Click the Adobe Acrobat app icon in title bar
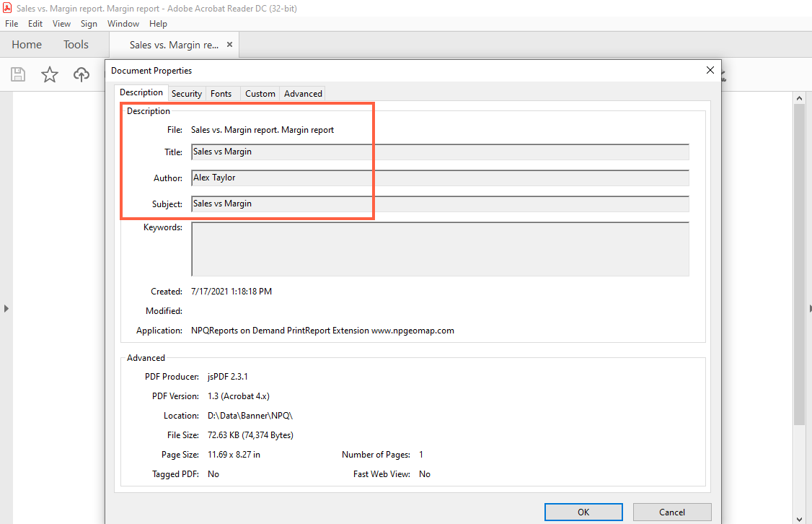Viewport: 812px width, 524px height. click(7, 8)
